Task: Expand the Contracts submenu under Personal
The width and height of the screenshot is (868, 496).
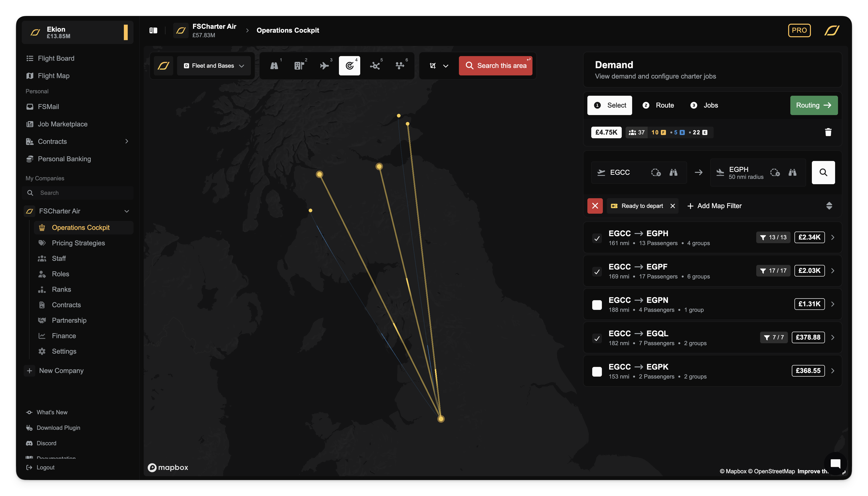Action: coord(127,141)
